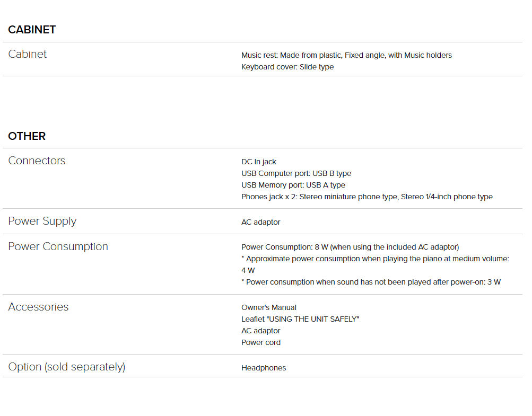This screenshot has width=532, height=416.
Task: Click the Power Supply row label
Action: [42, 221]
